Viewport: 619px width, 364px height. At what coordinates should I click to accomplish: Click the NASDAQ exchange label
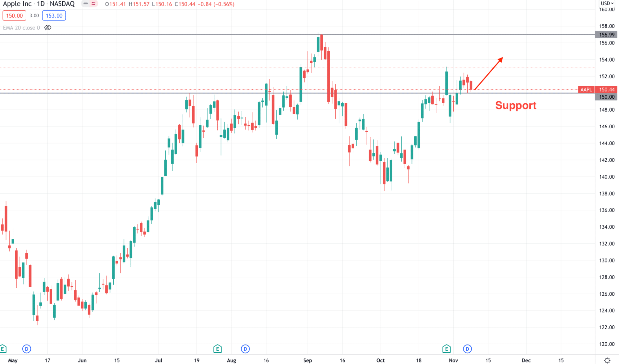[x=62, y=4]
